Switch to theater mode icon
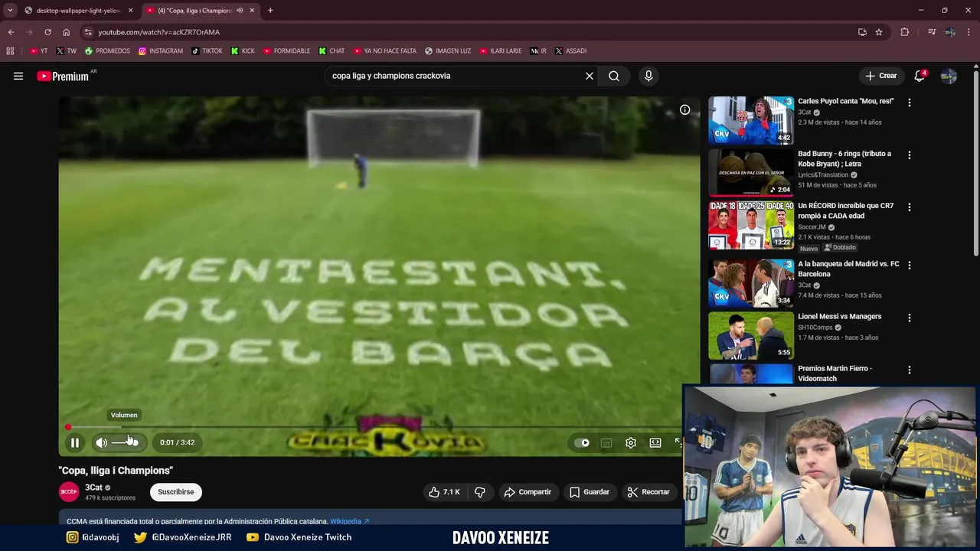The width and height of the screenshot is (980, 551). point(655,442)
